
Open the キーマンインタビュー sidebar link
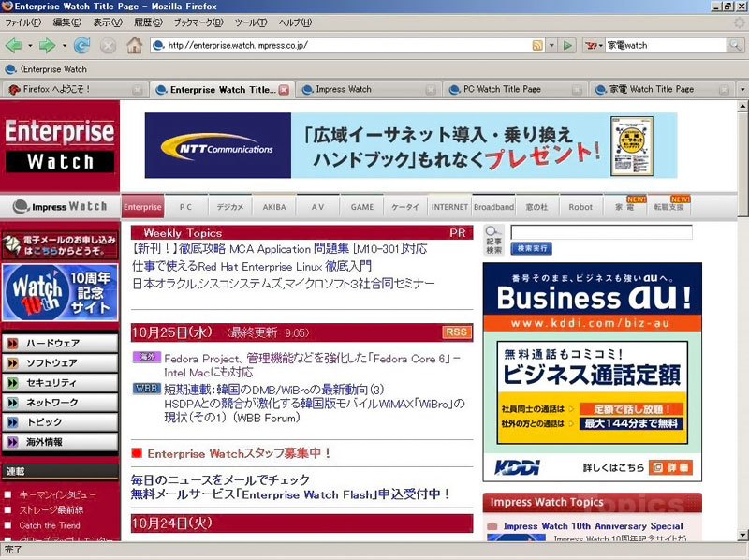coord(57,494)
